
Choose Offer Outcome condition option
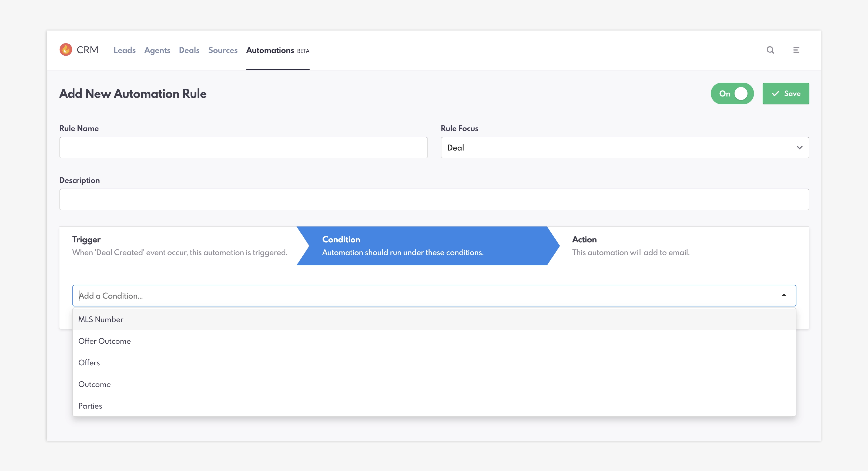(x=434, y=341)
